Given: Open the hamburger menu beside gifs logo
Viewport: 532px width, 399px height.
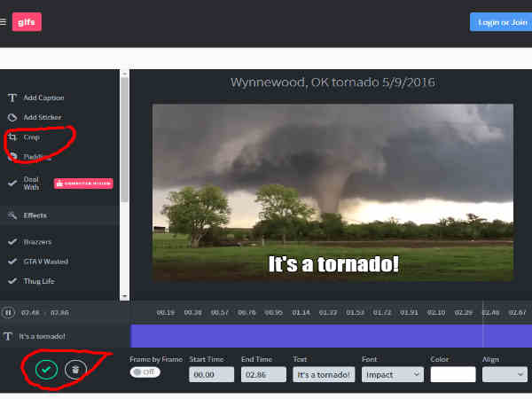Looking at the screenshot, I should pyautogui.click(x=4, y=22).
